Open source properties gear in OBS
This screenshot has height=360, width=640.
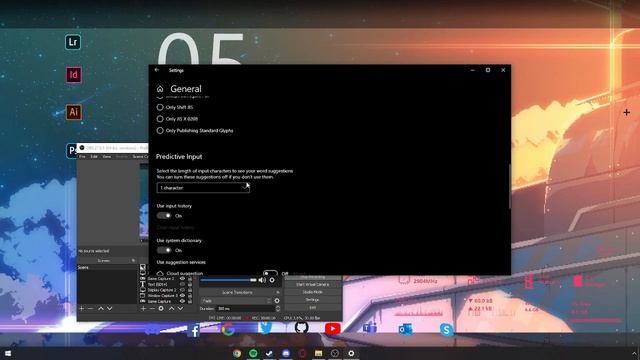161,309
